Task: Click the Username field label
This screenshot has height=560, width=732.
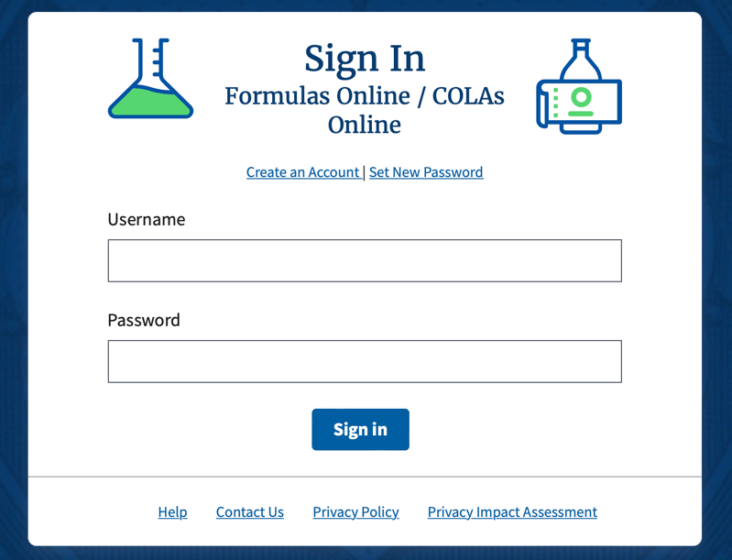Action: [x=147, y=220]
